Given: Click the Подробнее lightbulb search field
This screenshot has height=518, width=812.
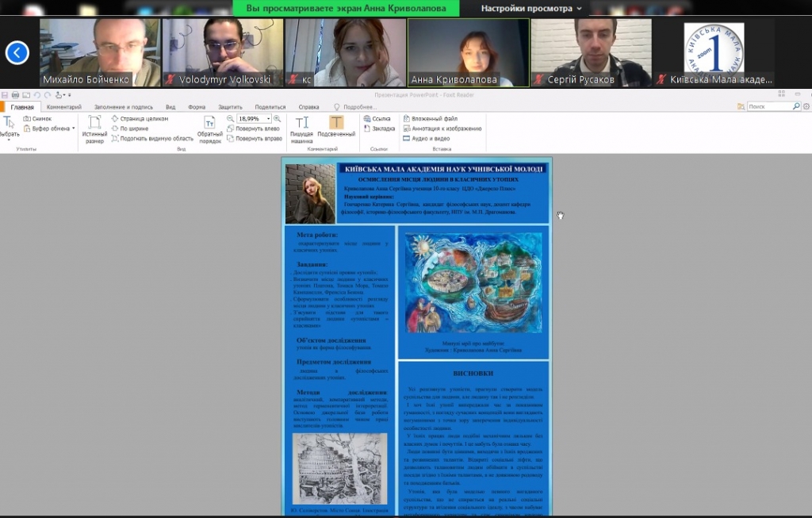Looking at the screenshot, I should coord(355,107).
